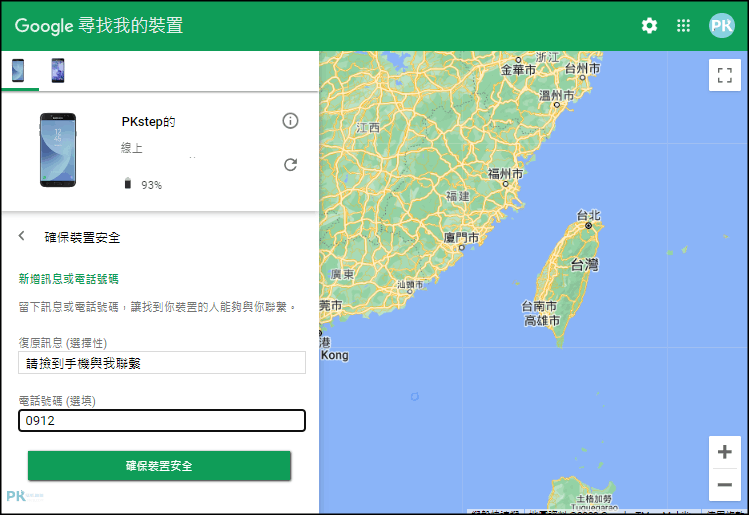
Task: Click the 新增訊息或電話號碼 heading
Action: coord(68,279)
